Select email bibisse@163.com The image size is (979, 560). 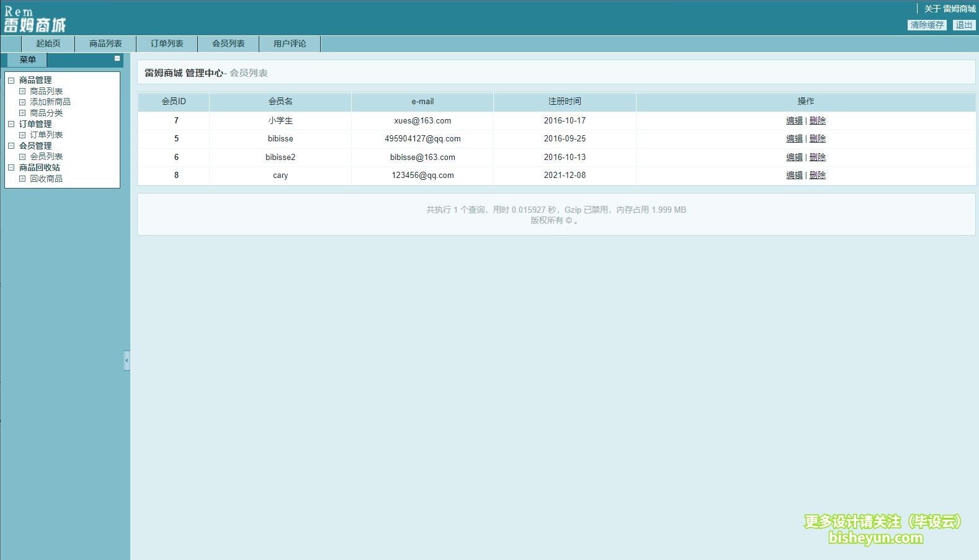tap(422, 157)
